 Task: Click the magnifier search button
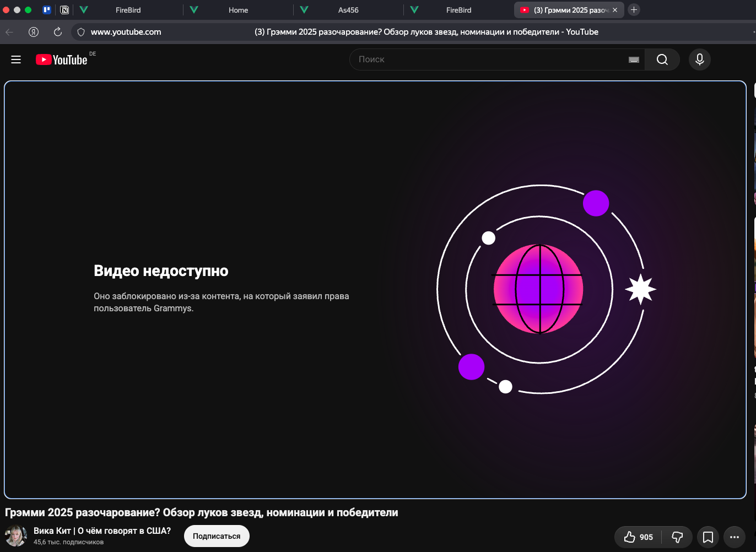pos(662,59)
